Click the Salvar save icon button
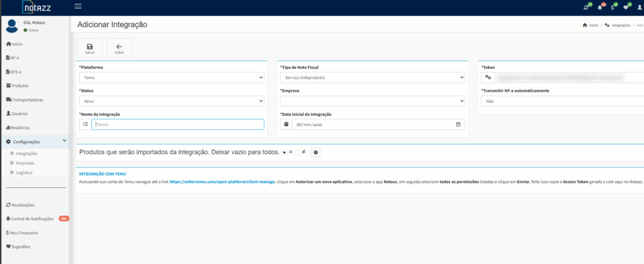The image size is (644, 264). (89, 48)
